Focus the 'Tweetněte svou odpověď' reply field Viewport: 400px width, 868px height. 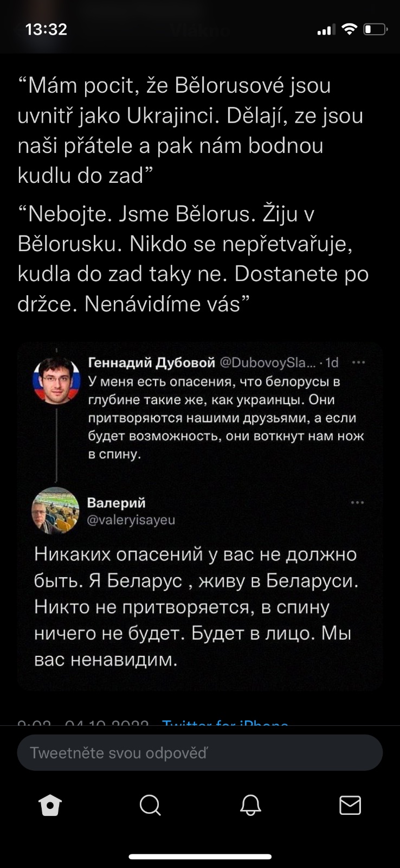[200, 753]
